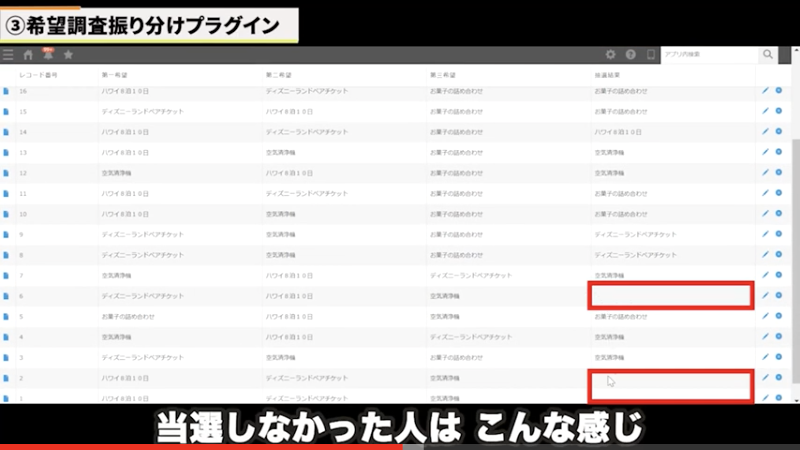
Task: Edit record 6 with the pencil icon
Action: (x=765, y=295)
